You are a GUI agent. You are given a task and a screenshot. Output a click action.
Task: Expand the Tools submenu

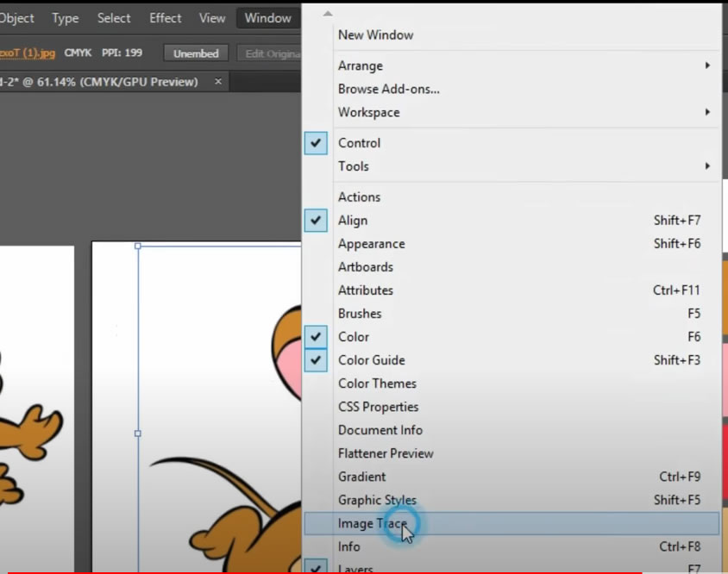click(x=511, y=166)
